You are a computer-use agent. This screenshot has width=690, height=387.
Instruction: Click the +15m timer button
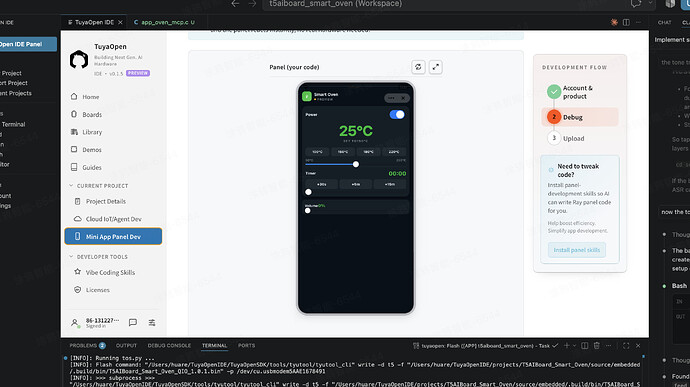[390, 184]
